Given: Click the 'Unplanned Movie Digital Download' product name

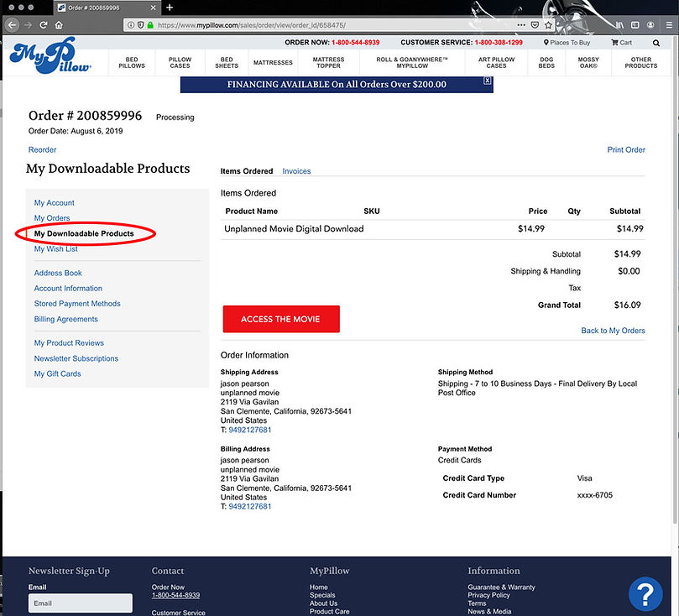Looking at the screenshot, I should coord(294,228).
